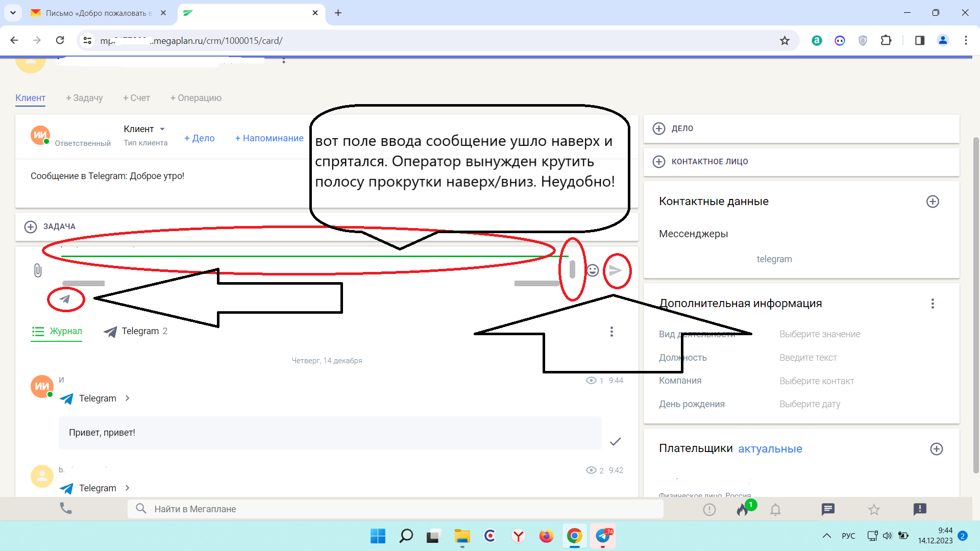Select the Telegram channel icon below the input
Image resolution: width=980 pixels, height=551 pixels.
65,299
